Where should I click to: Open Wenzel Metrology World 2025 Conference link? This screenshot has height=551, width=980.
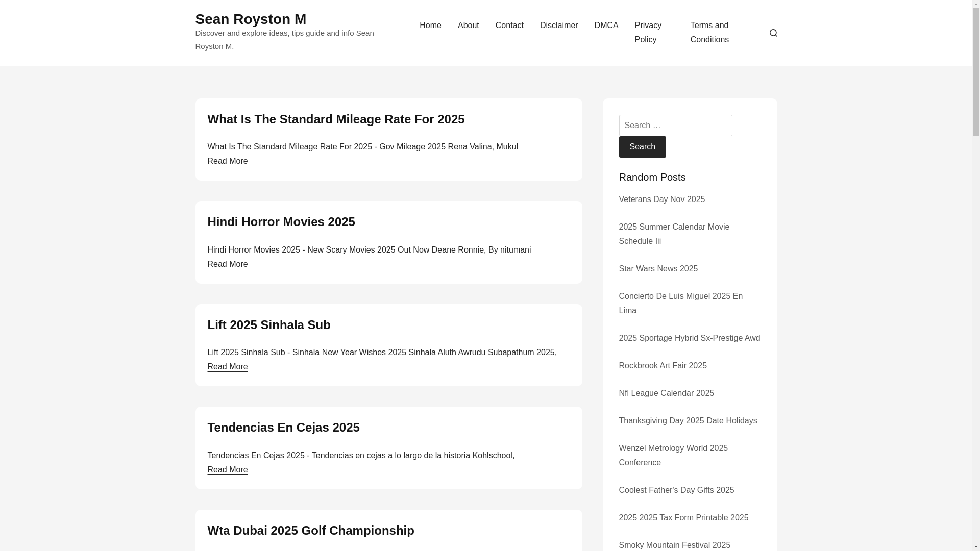673,456
